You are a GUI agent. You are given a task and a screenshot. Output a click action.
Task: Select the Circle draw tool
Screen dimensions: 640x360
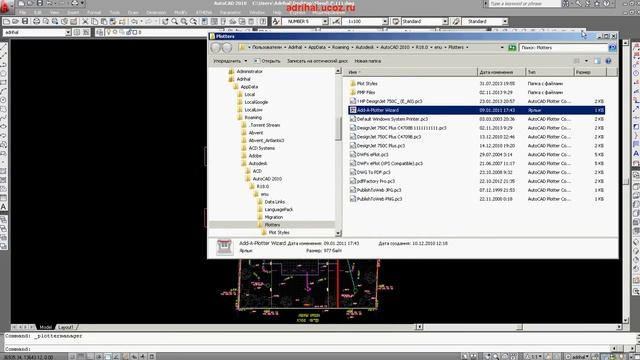coord(4,100)
